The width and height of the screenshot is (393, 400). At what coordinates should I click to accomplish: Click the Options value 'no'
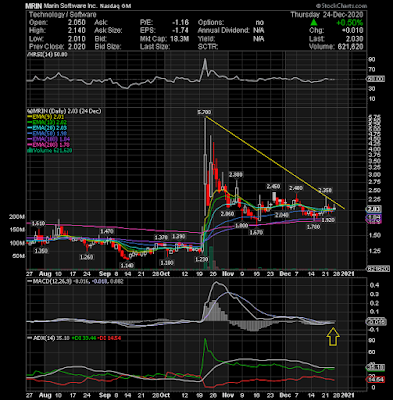click(x=260, y=22)
